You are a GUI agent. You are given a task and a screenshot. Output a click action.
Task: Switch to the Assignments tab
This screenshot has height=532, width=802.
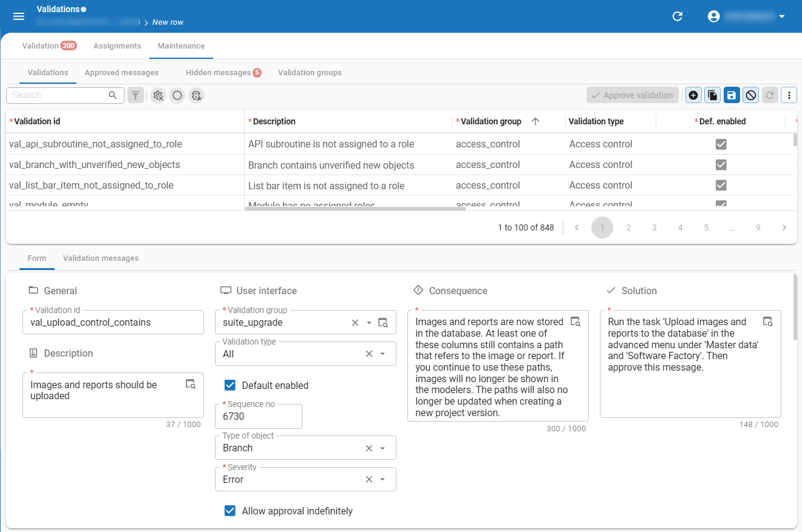[x=117, y=46]
